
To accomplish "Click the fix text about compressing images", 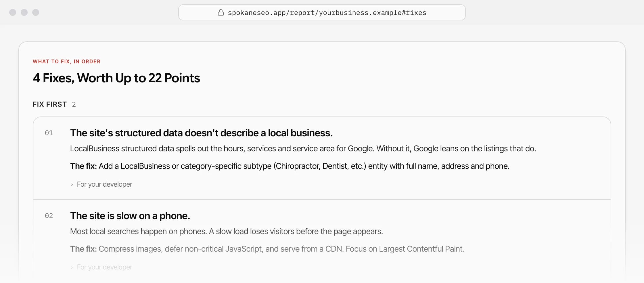I will [x=267, y=249].
